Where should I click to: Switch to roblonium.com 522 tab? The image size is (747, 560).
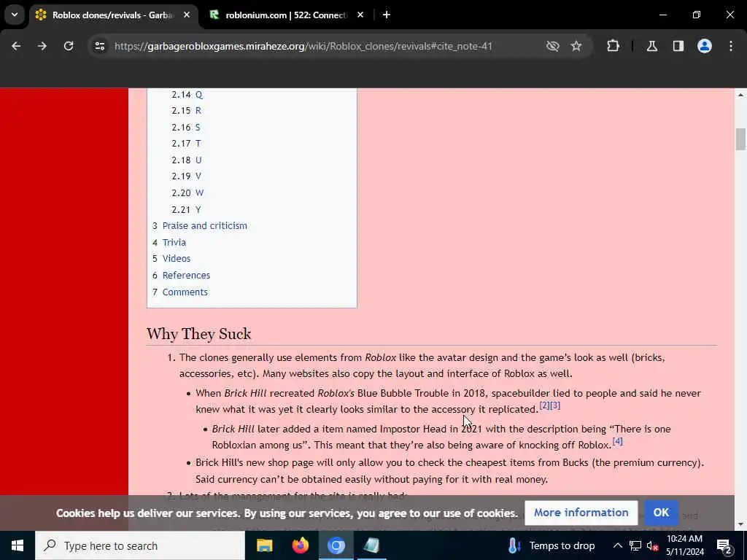(286, 15)
